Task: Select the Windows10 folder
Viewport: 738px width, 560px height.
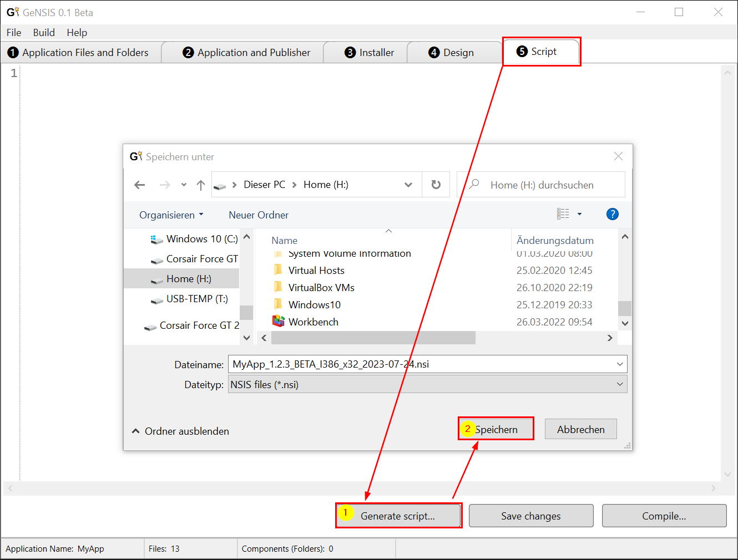Action: (x=315, y=305)
